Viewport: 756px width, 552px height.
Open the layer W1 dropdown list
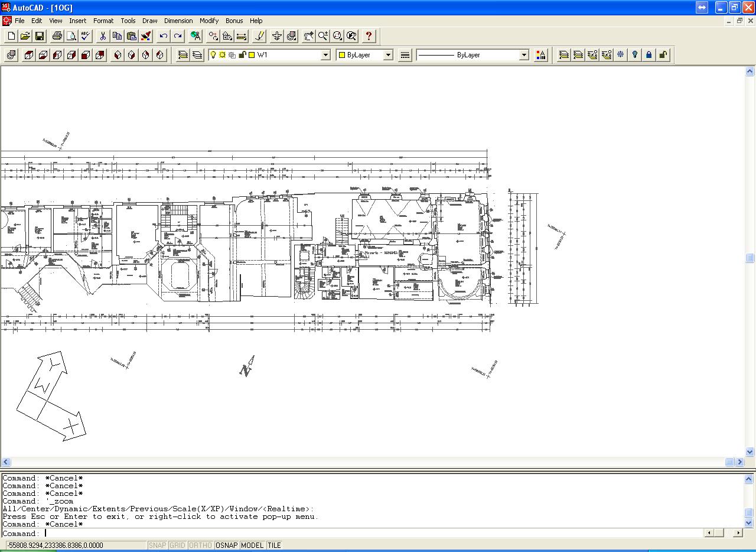coord(325,54)
